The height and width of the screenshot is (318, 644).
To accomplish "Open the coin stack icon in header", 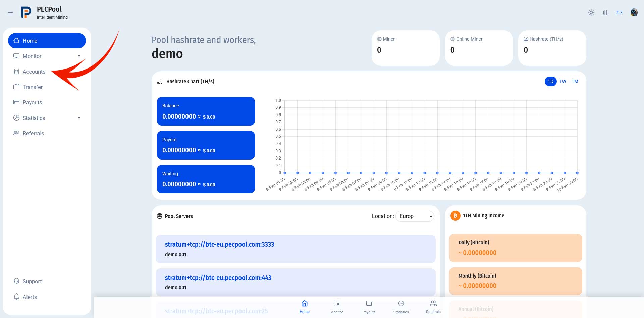I will (x=605, y=12).
